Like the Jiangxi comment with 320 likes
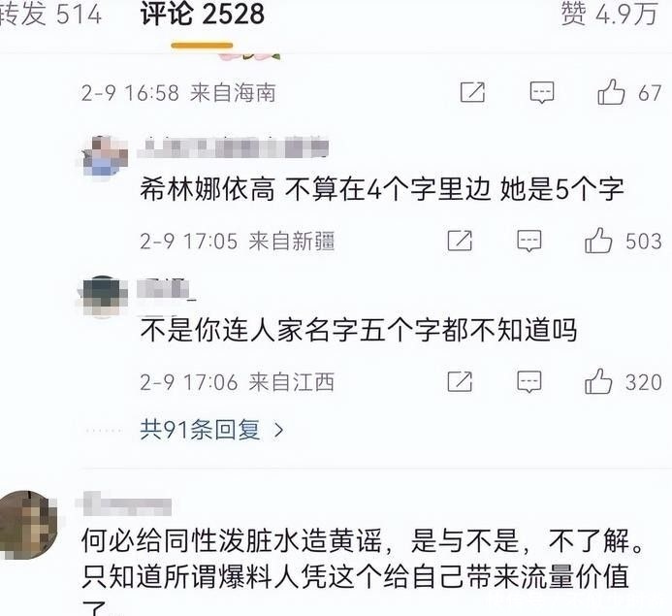The width and height of the screenshot is (672, 616). click(598, 381)
